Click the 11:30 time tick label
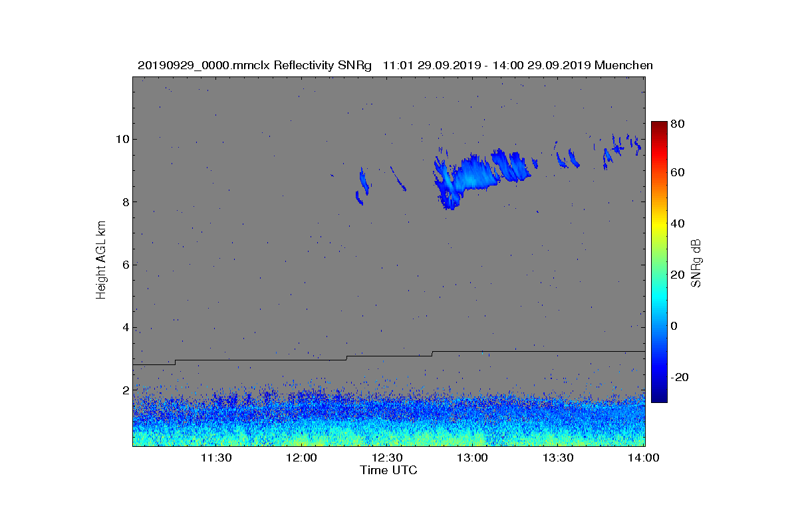This screenshot has width=798, height=532. 216,458
